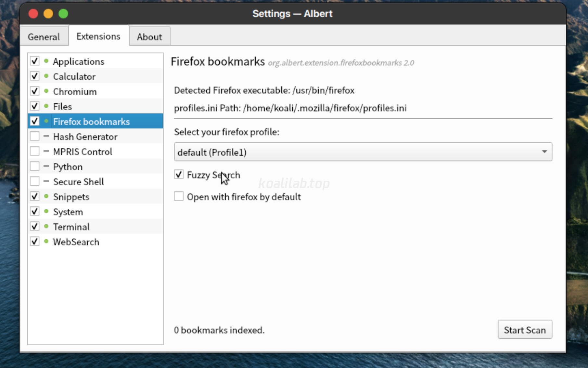Image resolution: width=588 pixels, height=368 pixels.
Task: Disable the Fuzzy Search checkbox
Action: coord(179,175)
